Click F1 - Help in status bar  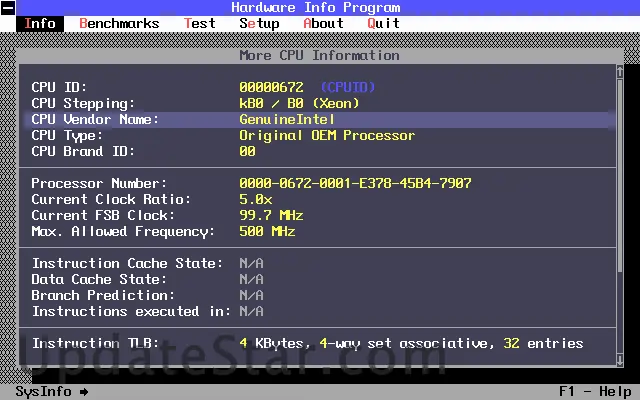click(x=595, y=392)
